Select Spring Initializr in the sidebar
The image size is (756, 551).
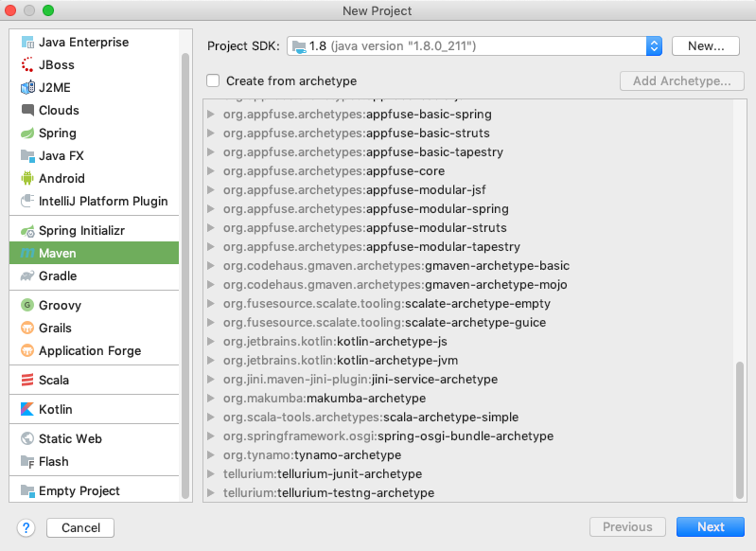pos(80,231)
